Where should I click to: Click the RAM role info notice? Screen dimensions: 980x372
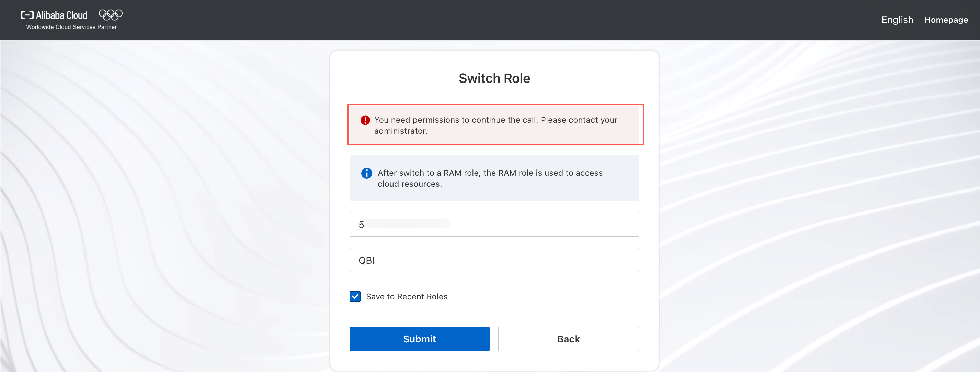point(494,178)
